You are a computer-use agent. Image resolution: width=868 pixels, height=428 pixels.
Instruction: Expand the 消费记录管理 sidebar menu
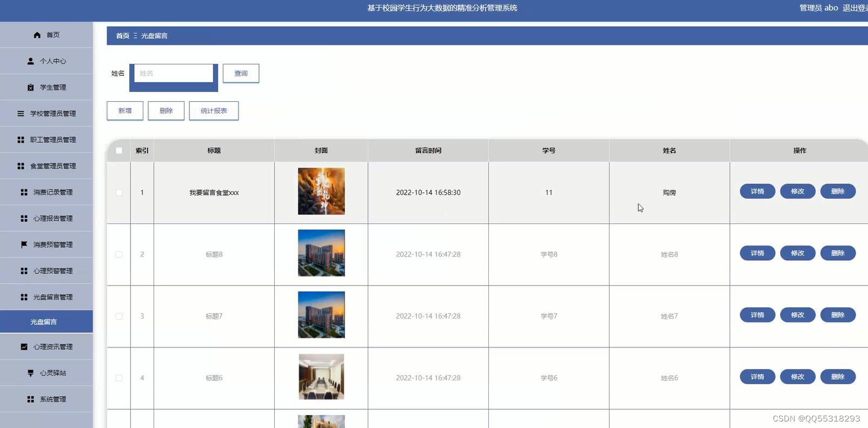point(46,192)
